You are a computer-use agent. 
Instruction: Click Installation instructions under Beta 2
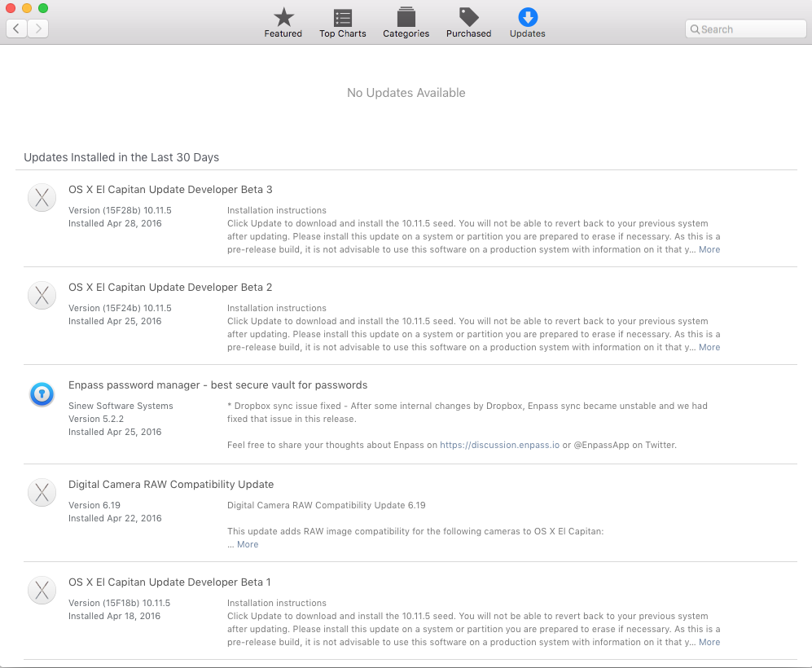click(277, 309)
